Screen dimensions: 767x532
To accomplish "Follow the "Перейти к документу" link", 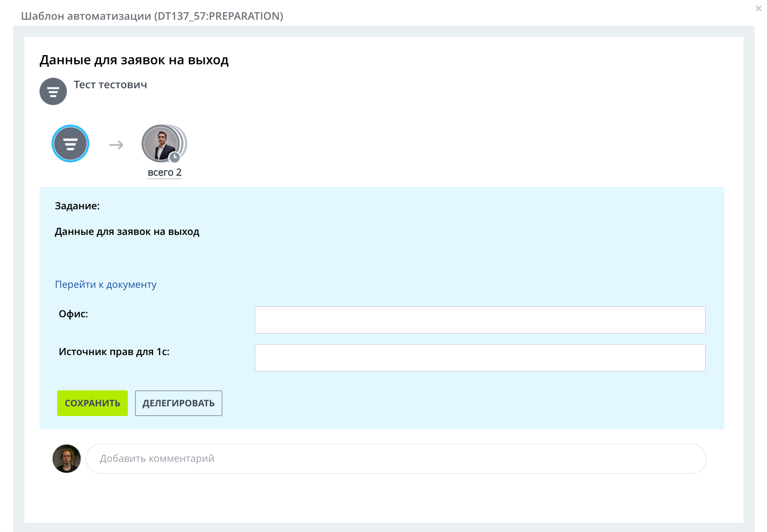I will click(106, 284).
